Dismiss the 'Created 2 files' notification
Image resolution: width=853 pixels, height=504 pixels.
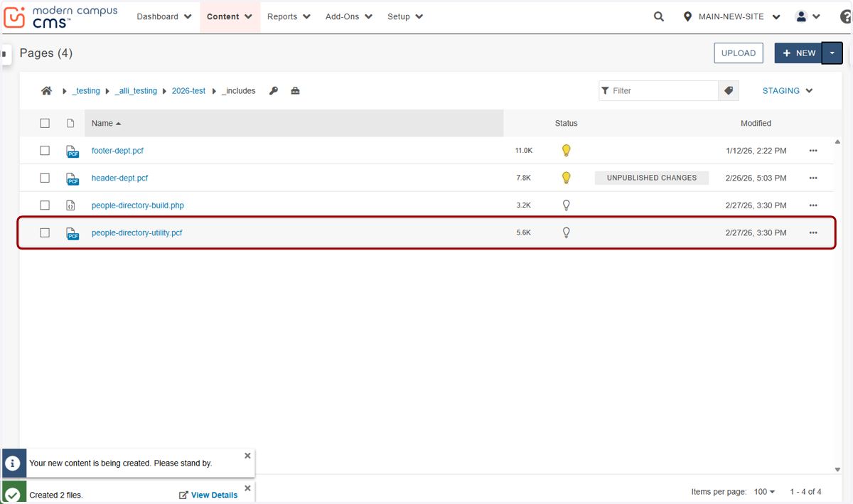tap(247, 488)
